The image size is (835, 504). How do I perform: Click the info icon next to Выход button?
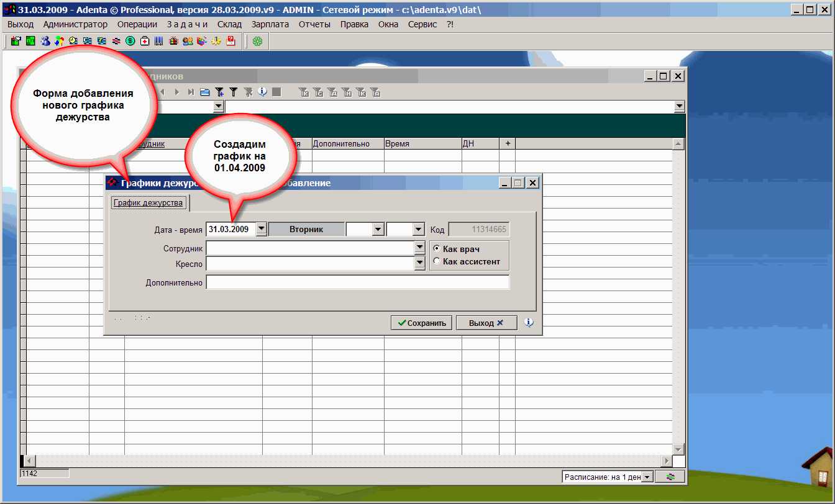pyautogui.click(x=529, y=323)
